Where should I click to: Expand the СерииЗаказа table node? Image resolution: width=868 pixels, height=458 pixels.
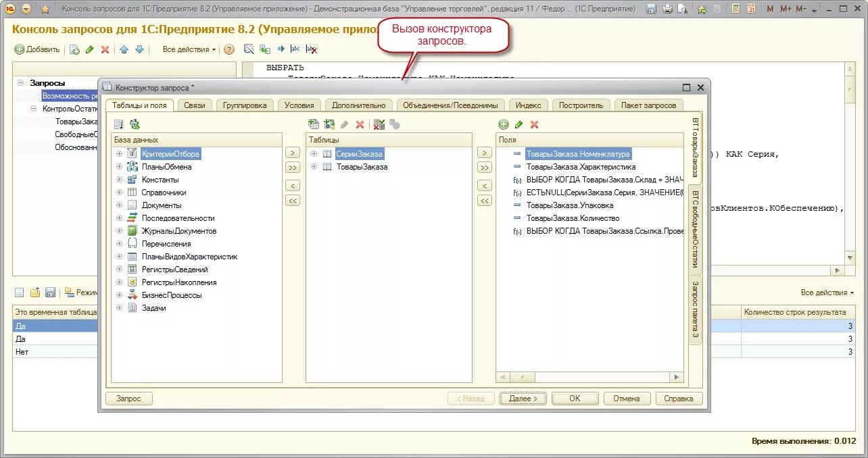coord(314,154)
